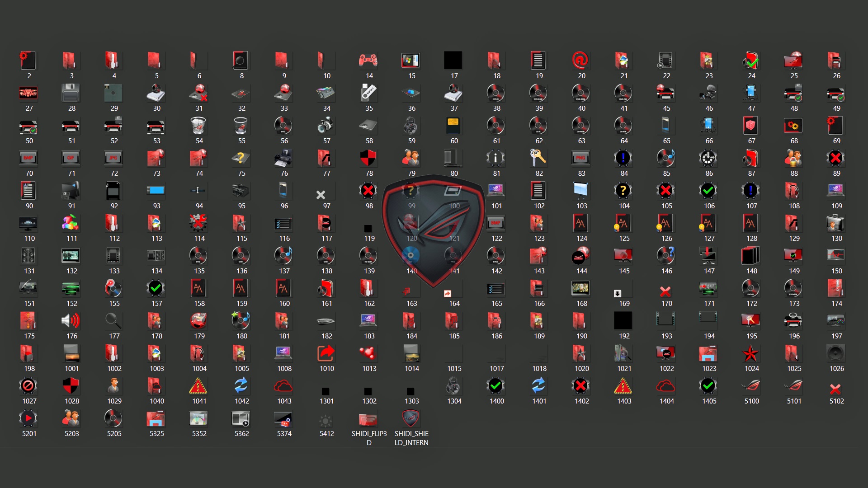Image resolution: width=868 pixels, height=488 pixels.
Task: Open the camera icon labeled 57
Action: coord(326,125)
